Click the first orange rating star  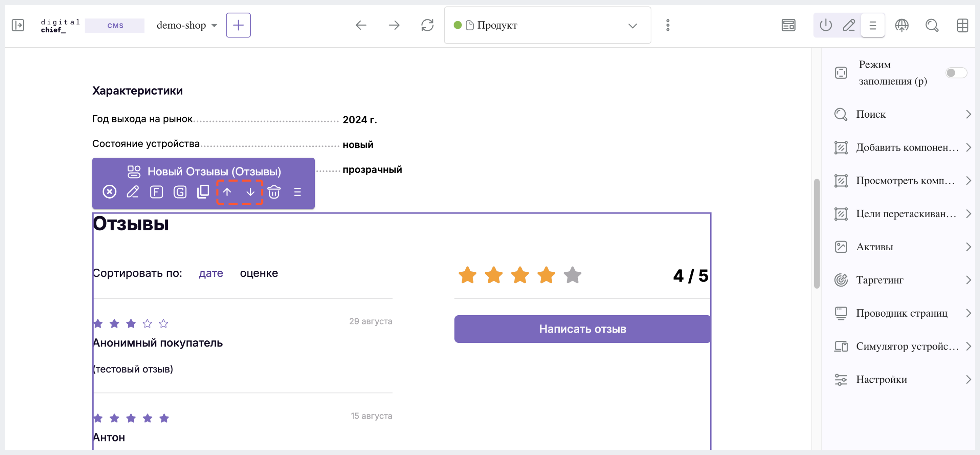(467, 275)
